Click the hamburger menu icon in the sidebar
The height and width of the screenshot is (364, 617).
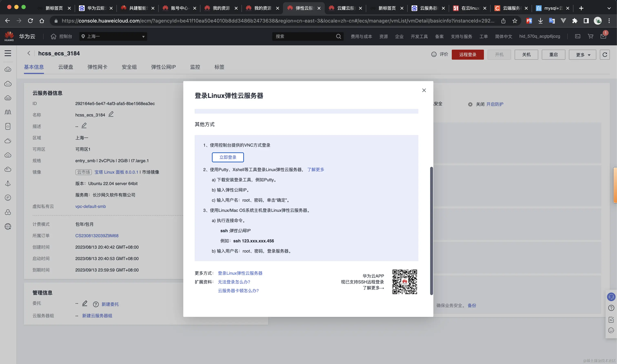pyautogui.click(x=8, y=53)
